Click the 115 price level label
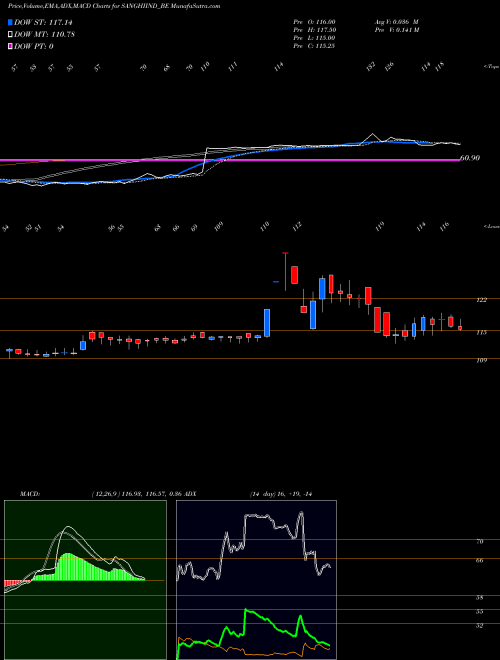Image resolution: width=500 pixels, height=660 pixels. click(x=482, y=332)
